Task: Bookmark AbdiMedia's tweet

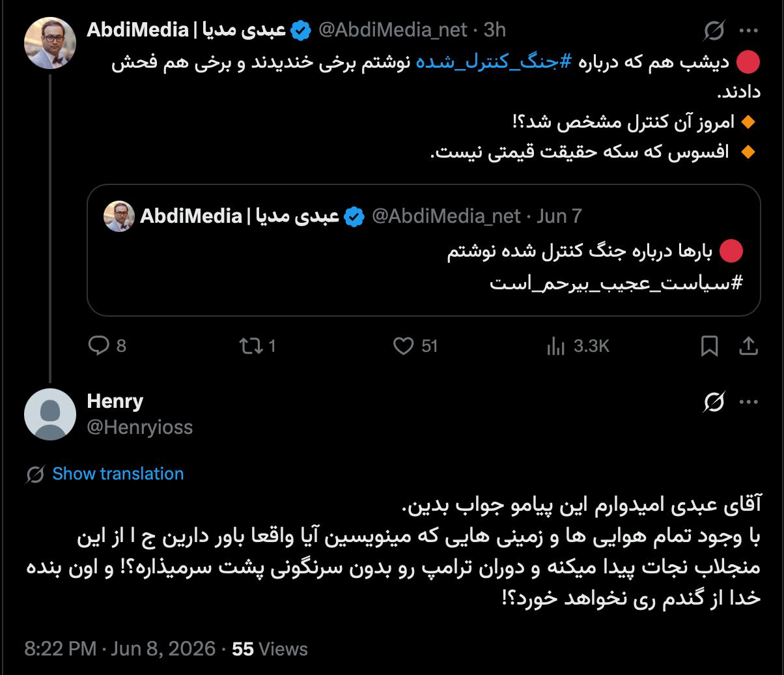Action: pyautogui.click(x=709, y=345)
